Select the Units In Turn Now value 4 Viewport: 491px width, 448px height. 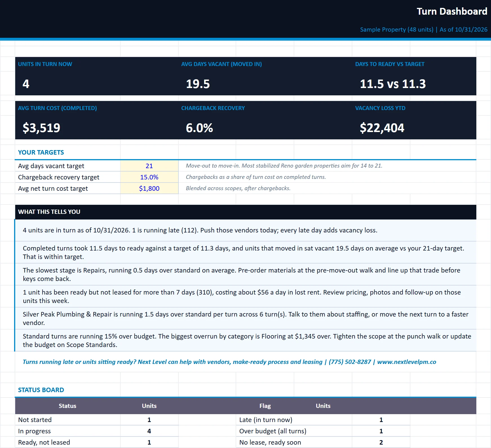[x=26, y=84]
